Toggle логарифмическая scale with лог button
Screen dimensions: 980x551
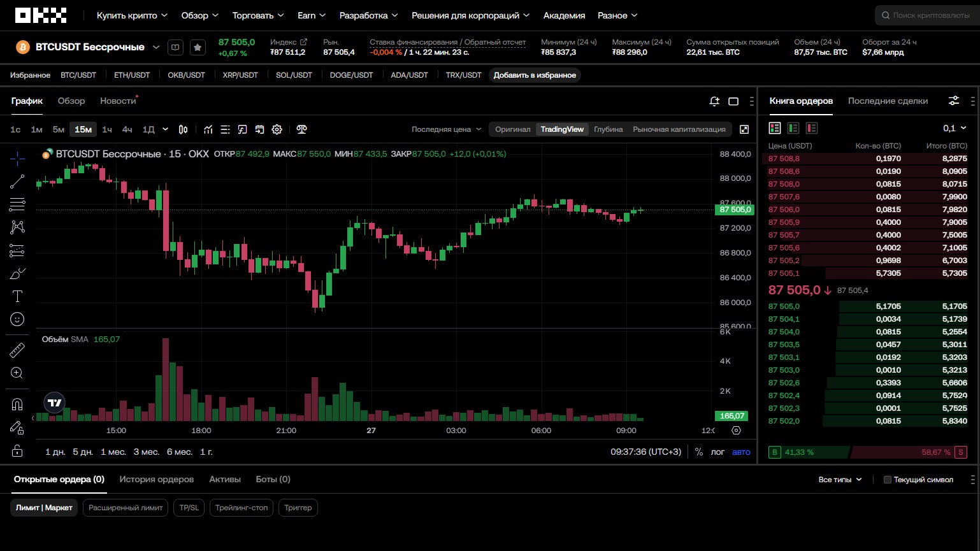click(717, 452)
